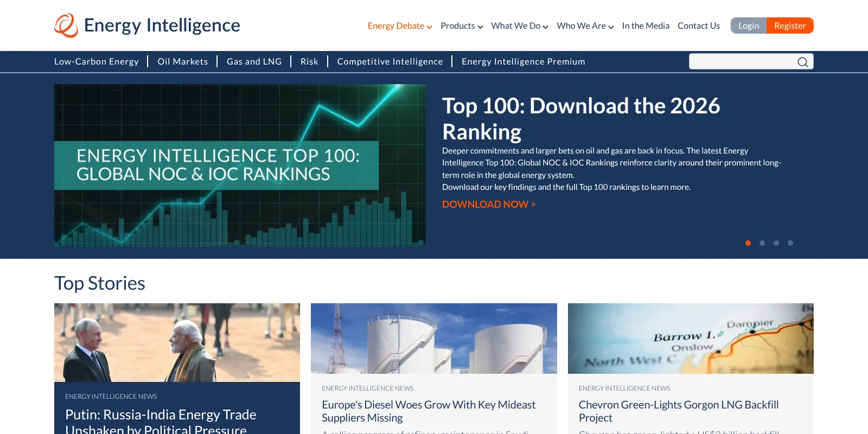Click the Register button
This screenshot has width=868, height=434.
[790, 25]
